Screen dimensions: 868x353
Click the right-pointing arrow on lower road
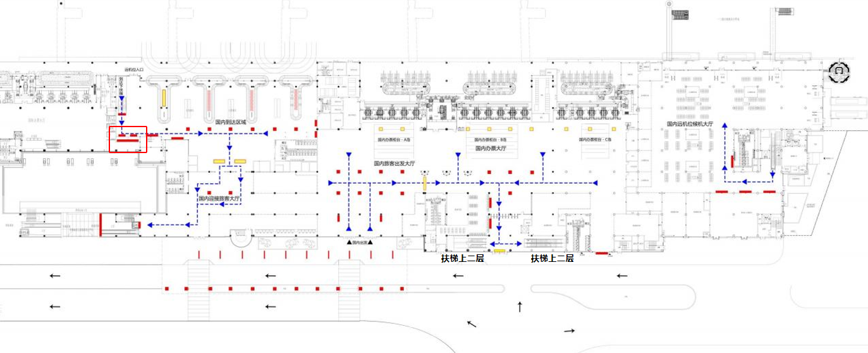[x=570, y=331]
